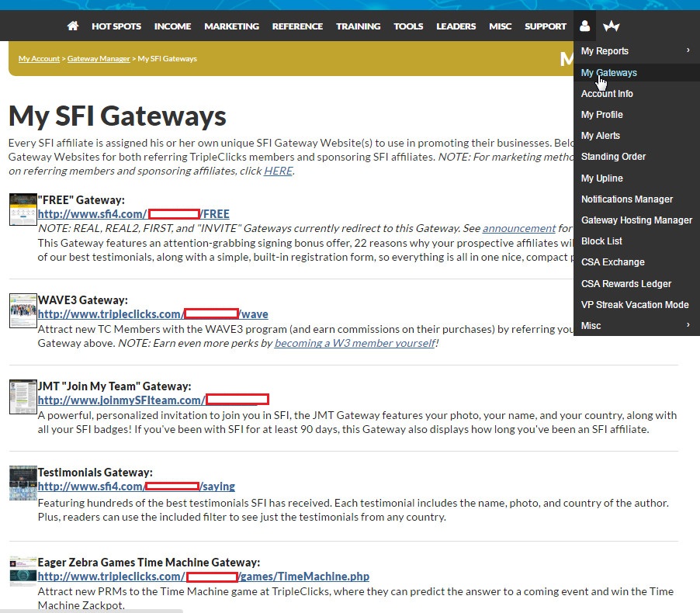Open the LEADERS menu

click(x=456, y=26)
